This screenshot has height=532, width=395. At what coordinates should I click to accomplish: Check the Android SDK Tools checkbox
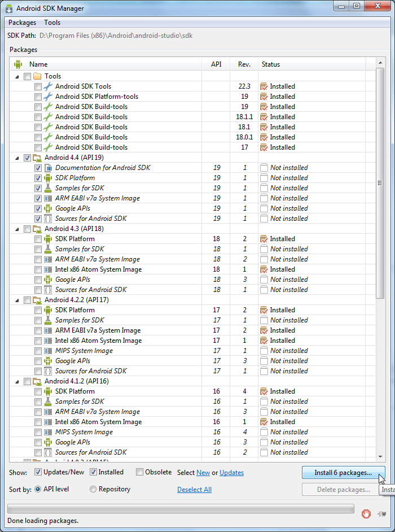38,86
